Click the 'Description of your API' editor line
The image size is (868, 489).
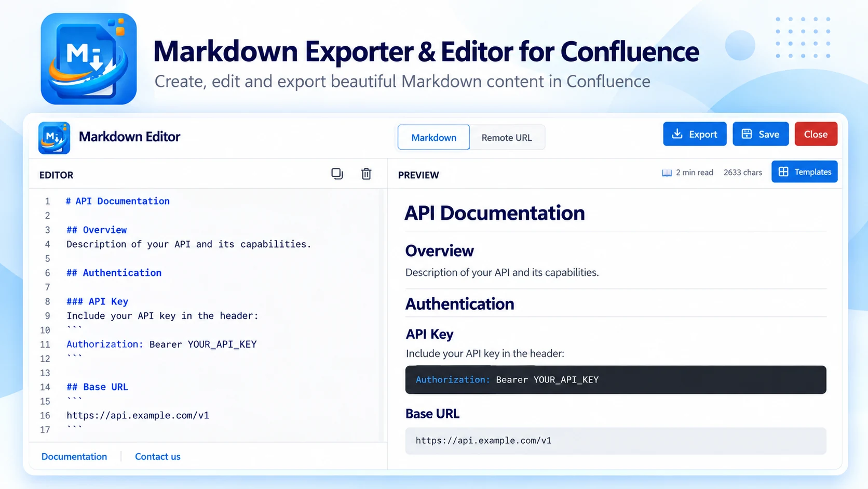tap(188, 244)
